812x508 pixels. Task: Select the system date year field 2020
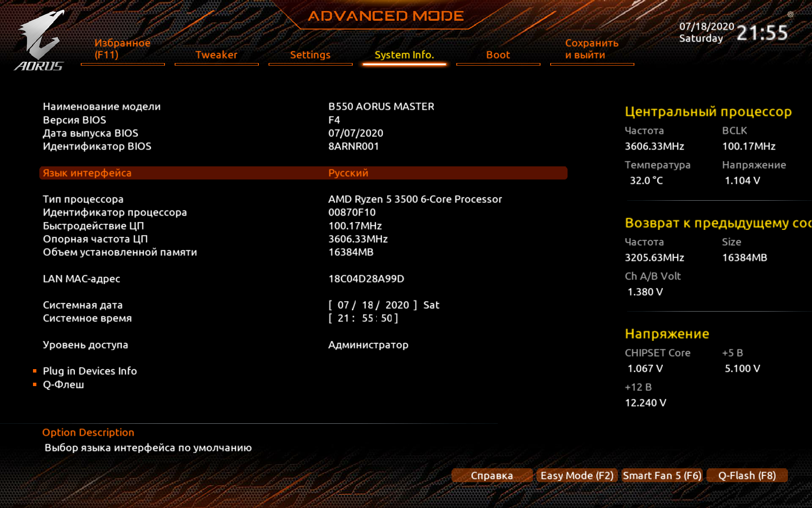point(397,305)
